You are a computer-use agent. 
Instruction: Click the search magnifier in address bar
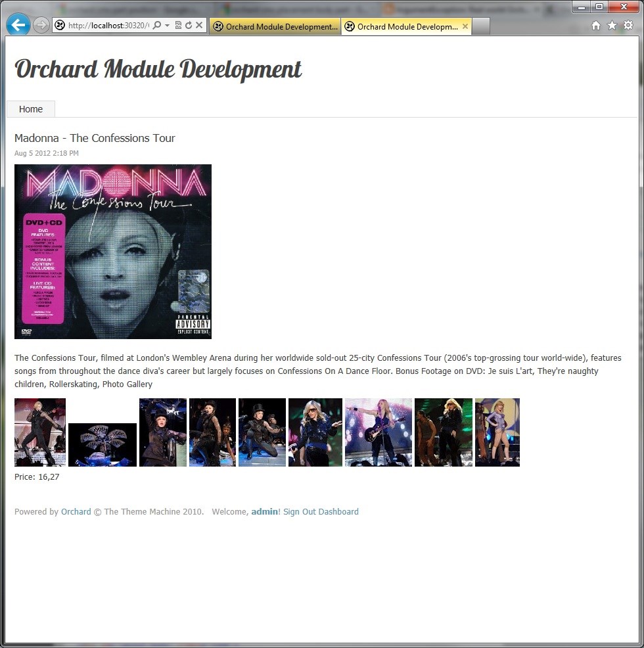[157, 26]
